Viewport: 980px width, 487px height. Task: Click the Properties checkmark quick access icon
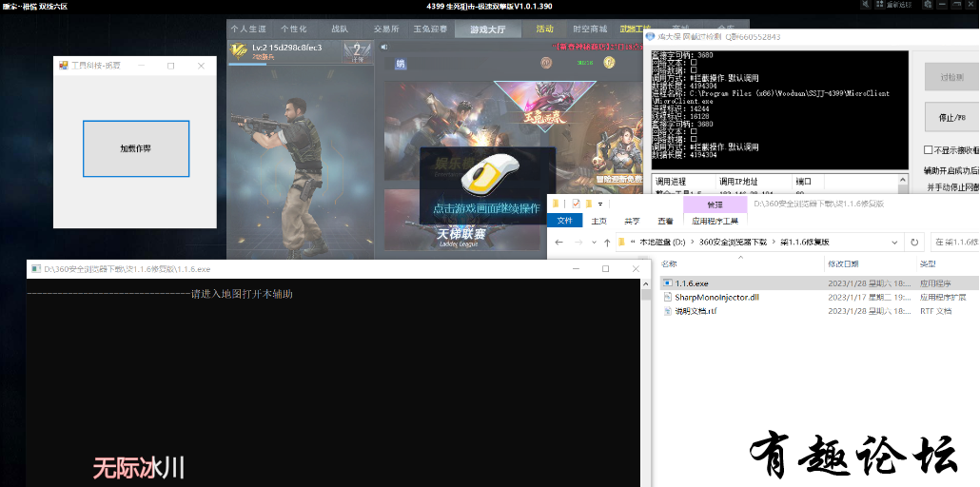(577, 204)
